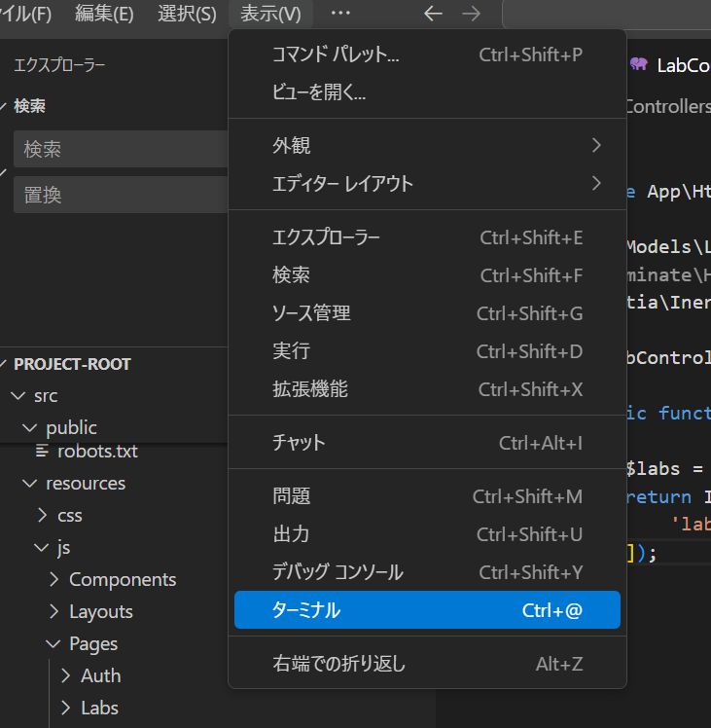Select ビューを開く... menu entry
Viewport: 711px width, 728px height.
(427, 91)
